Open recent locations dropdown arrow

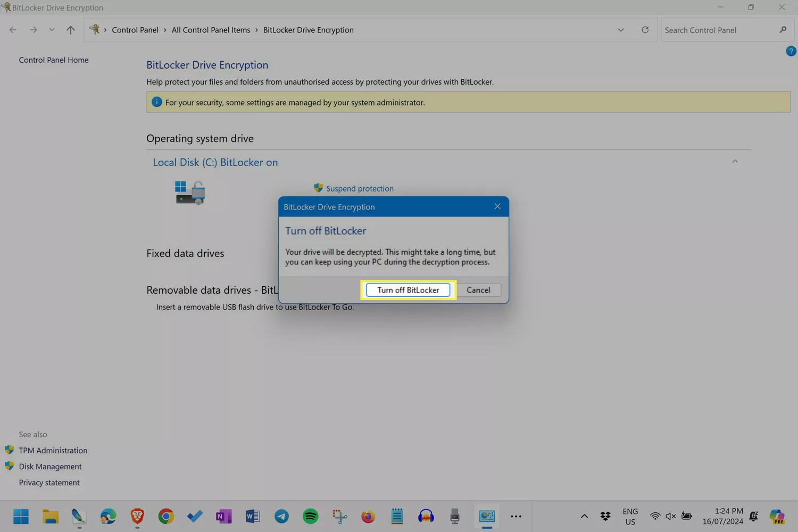[52, 30]
